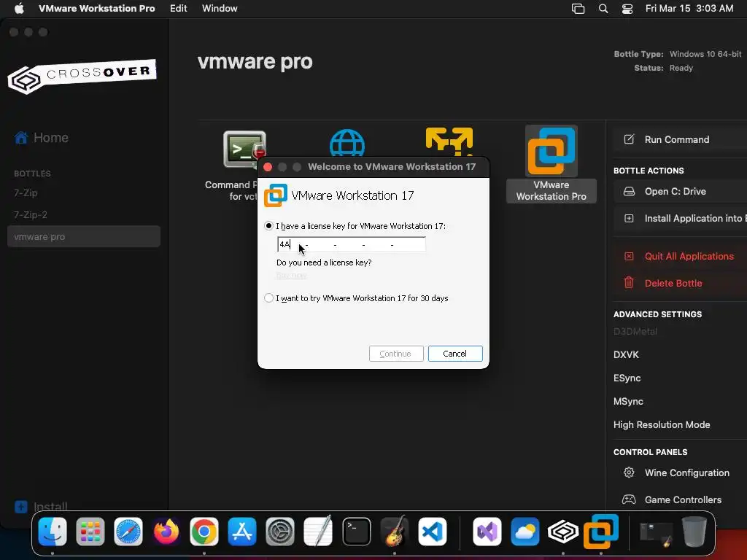Screen dimensions: 747x560
Task: Open Launchpad from the Dock
Action: pyautogui.click(x=90, y=532)
